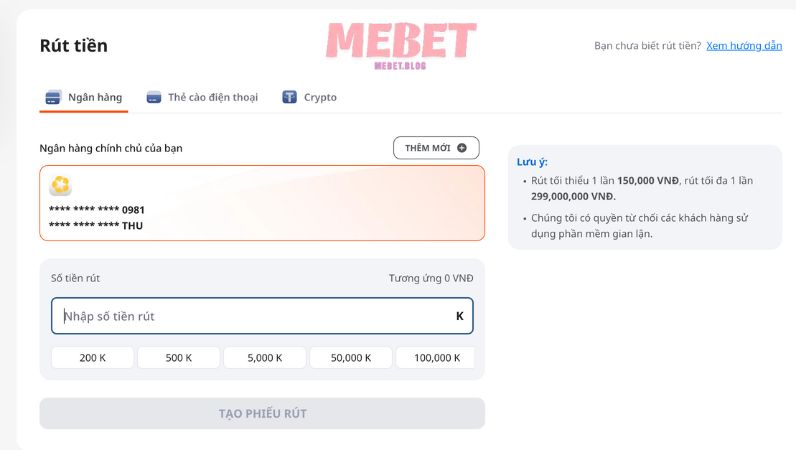Select the 200 K quick amount
Screen dimensions: 800x450
tap(92, 358)
